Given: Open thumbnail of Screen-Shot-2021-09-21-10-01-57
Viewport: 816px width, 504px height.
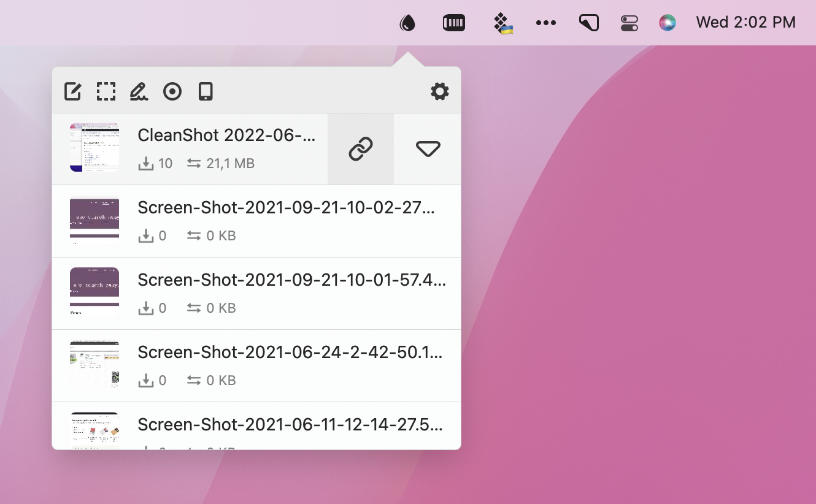Looking at the screenshot, I should [x=94, y=292].
